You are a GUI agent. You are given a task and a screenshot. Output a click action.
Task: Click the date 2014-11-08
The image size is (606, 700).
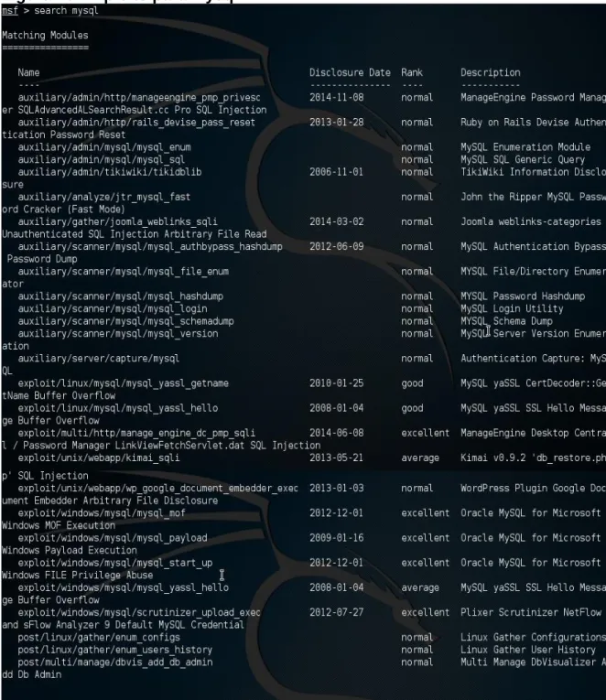(337, 97)
